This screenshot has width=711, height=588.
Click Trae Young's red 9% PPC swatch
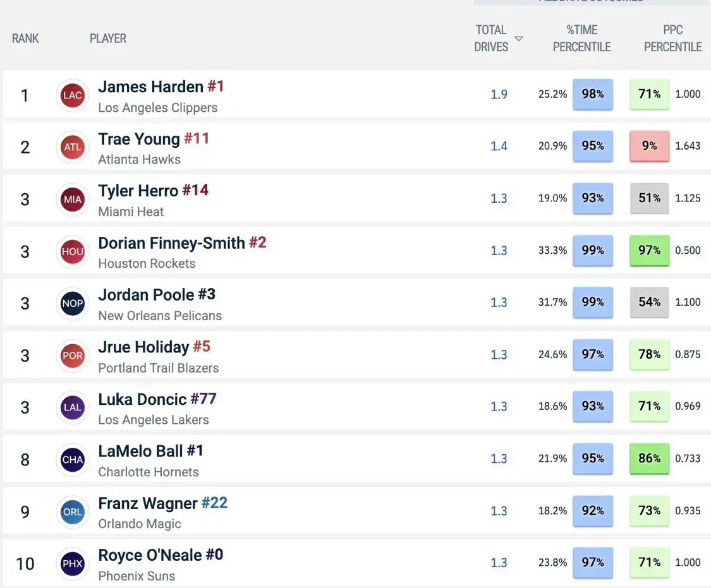(x=649, y=146)
